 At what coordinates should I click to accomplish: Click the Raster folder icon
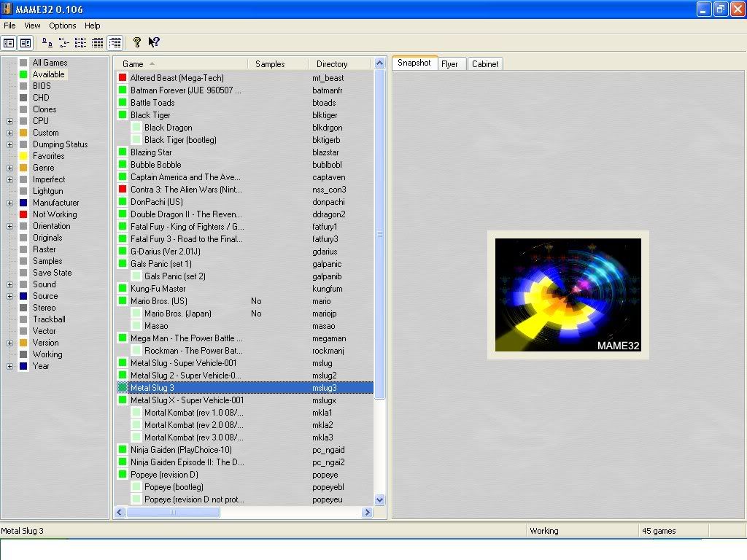[x=23, y=249]
